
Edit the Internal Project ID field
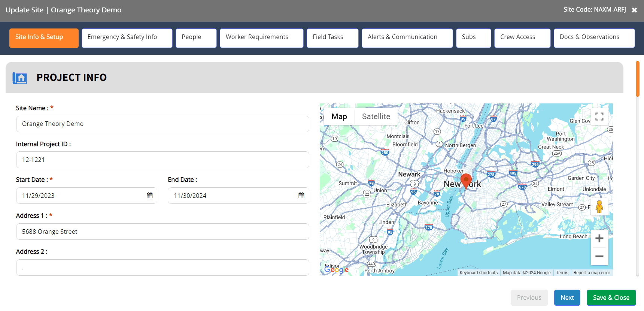pos(162,160)
